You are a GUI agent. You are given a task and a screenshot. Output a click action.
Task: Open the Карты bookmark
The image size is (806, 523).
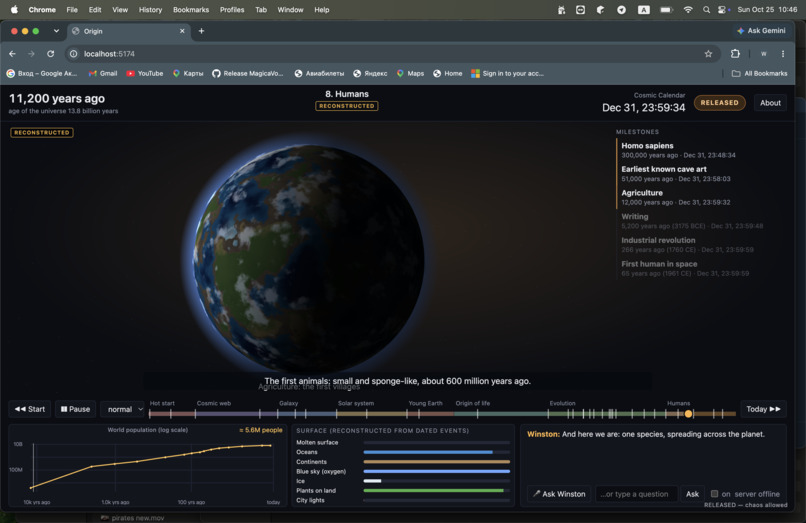pyautogui.click(x=188, y=74)
